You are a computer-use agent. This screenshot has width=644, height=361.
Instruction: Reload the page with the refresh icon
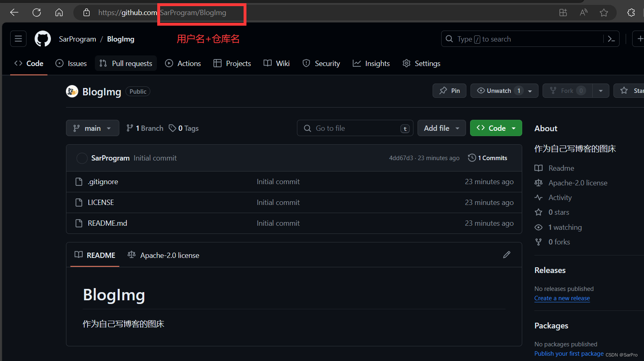click(x=37, y=13)
